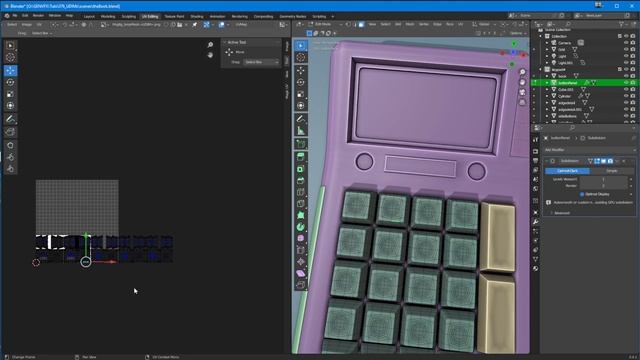The height and width of the screenshot is (360, 640).
Task: Select the Annotate tool in UV editor
Action: tap(11, 119)
